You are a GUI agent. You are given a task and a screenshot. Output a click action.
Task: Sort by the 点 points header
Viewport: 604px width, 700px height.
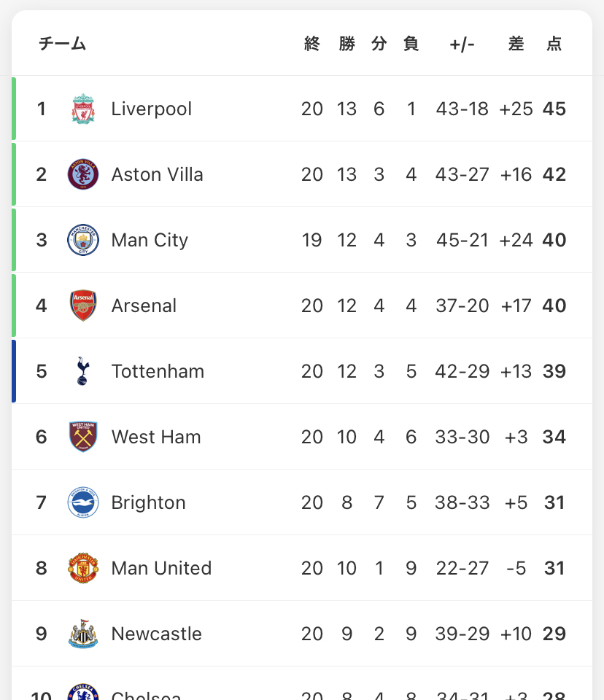click(554, 44)
